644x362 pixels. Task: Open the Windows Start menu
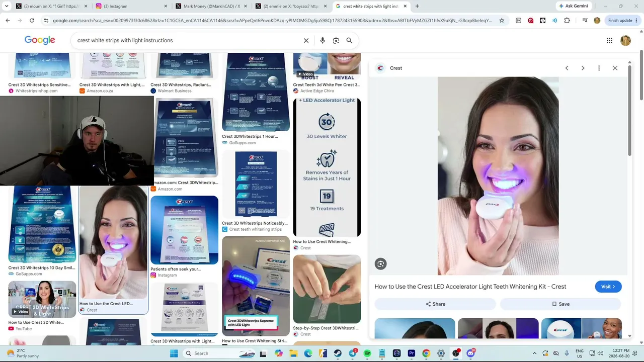pos(174,353)
